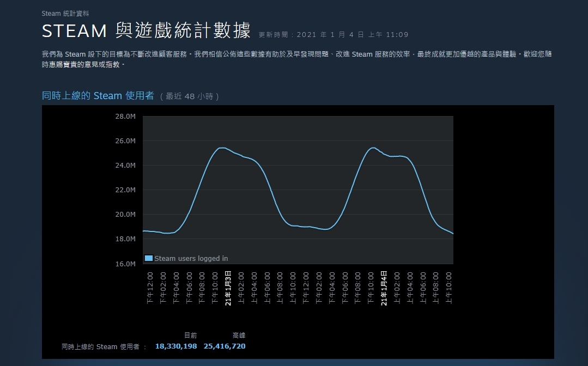Click the peak user count 25,416,720

coord(225,346)
